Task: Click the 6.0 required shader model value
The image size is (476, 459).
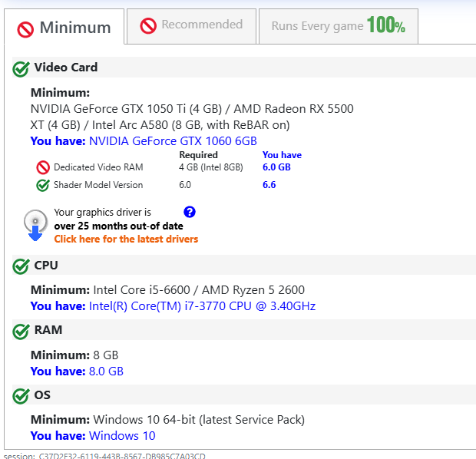Action: [x=185, y=185]
